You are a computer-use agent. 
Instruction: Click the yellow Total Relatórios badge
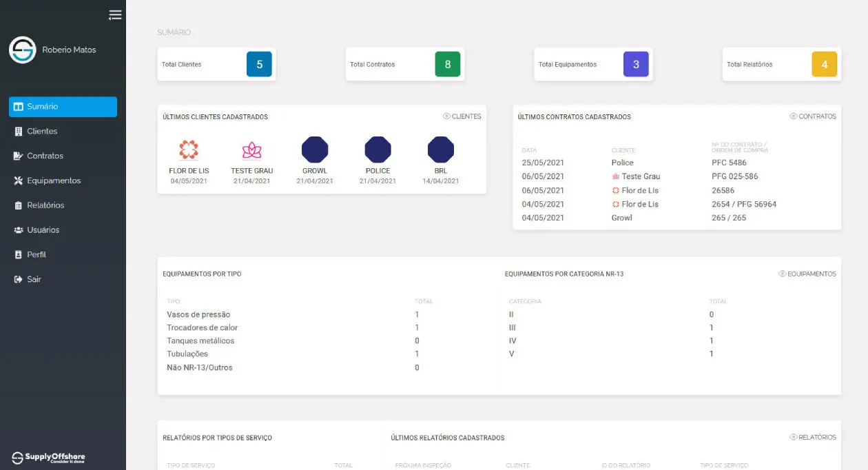click(825, 63)
